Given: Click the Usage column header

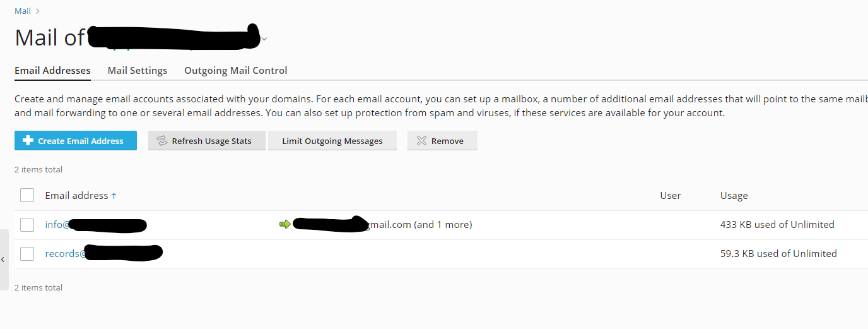Looking at the screenshot, I should (734, 196).
